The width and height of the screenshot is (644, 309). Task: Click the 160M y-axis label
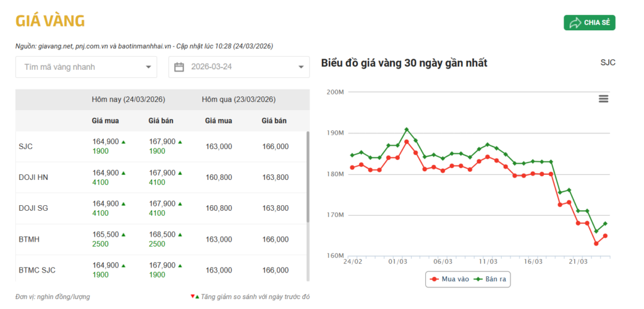point(335,256)
